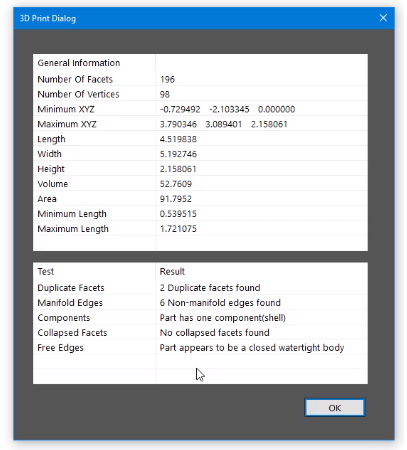Click the OK button
The height and width of the screenshot is (450, 407).
[335, 407]
